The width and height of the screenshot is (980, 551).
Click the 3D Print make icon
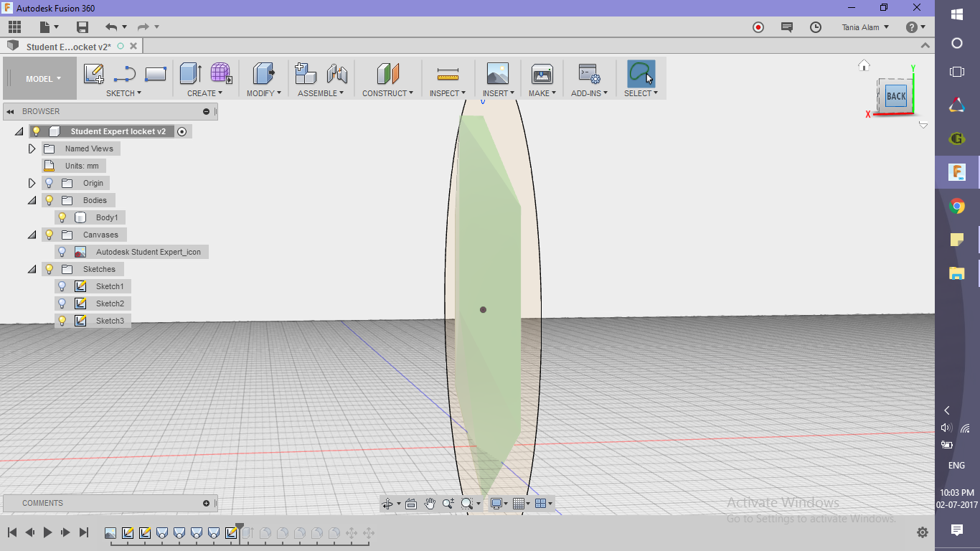(x=542, y=74)
